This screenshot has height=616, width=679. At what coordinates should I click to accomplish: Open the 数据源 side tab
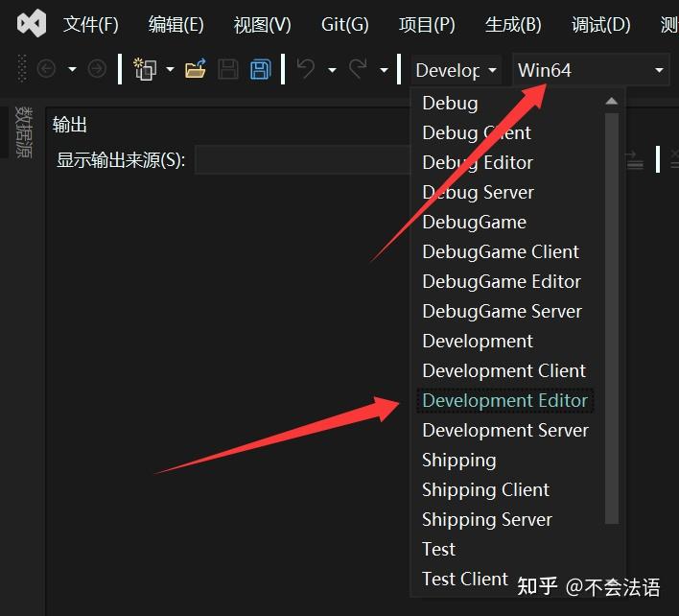[23, 132]
